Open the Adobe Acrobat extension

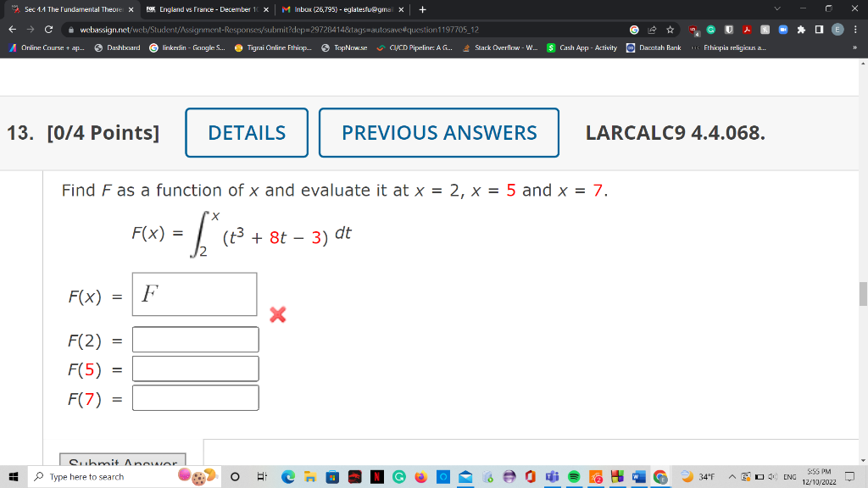point(747,28)
